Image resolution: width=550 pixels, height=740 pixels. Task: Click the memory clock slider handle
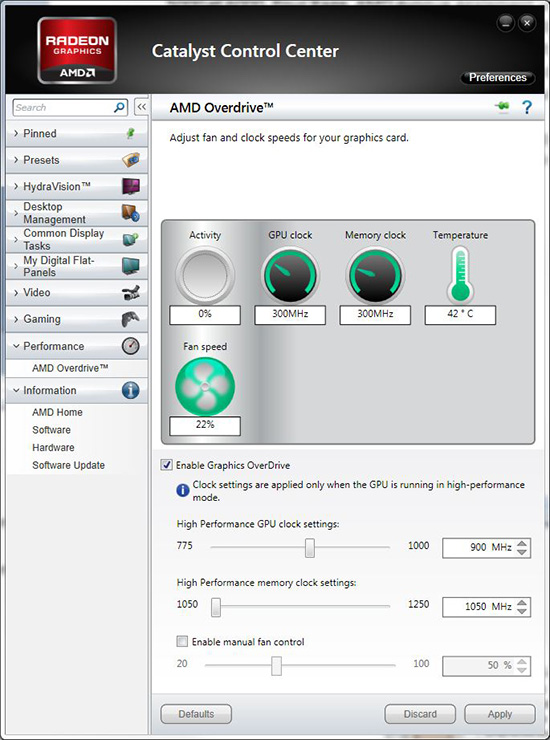pyautogui.click(x=216, y=606)
